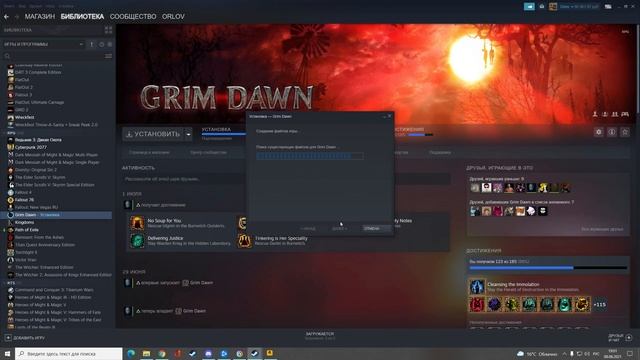Viewport: 640px width, 360px height.
Task: Open File Explorer from the taskbar
Action: (147, 353)
